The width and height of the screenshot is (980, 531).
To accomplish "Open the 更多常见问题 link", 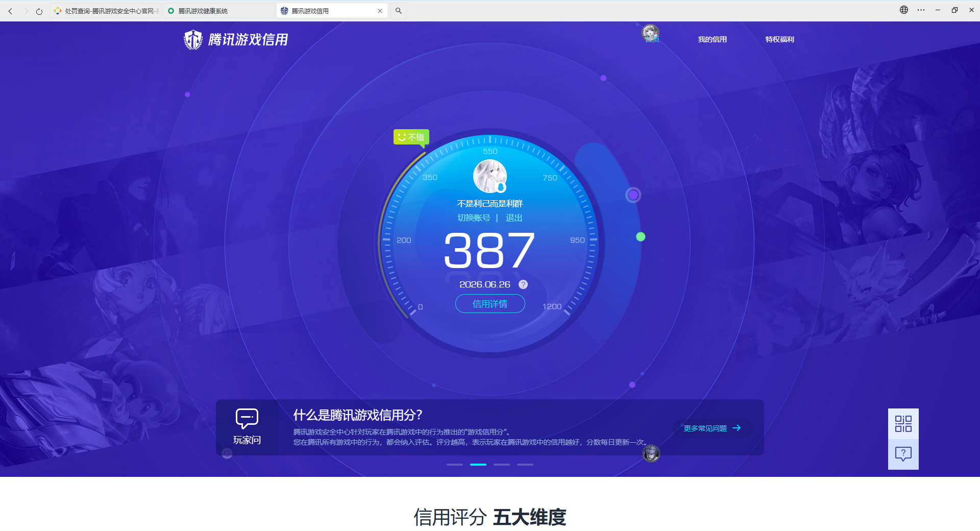I will [x=712, y=428].
